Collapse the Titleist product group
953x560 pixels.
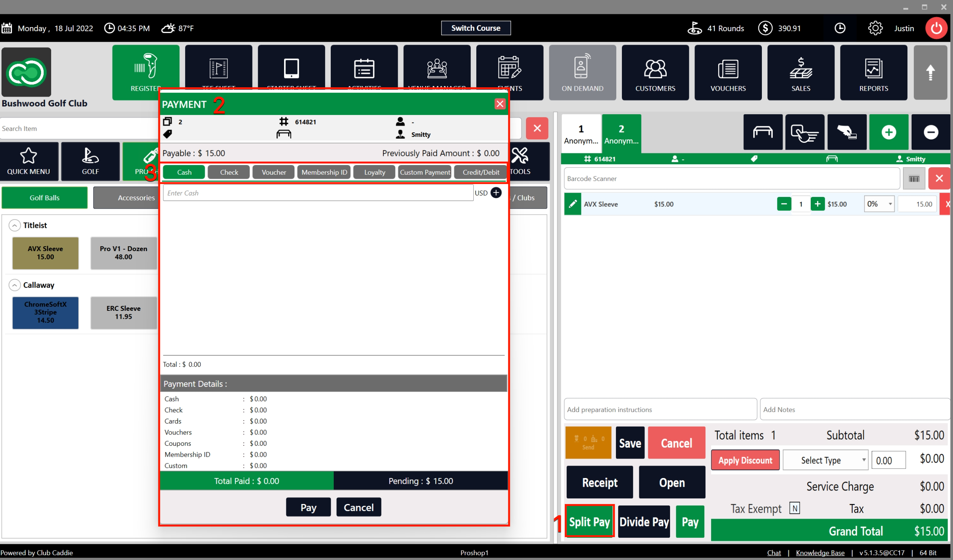[14, 226]
